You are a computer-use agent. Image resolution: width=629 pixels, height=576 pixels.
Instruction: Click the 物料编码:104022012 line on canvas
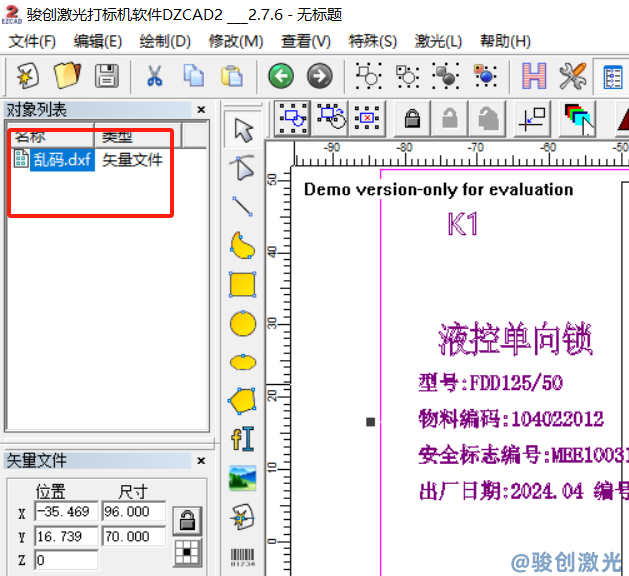pyautogui.click(x=511, y=419)
